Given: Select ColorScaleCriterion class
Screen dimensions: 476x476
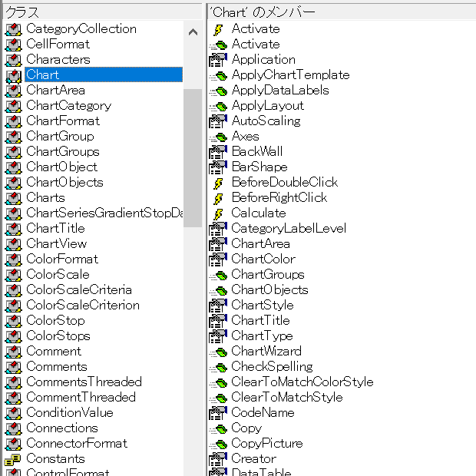Looking at the screenshot, I should coord(83,305).
